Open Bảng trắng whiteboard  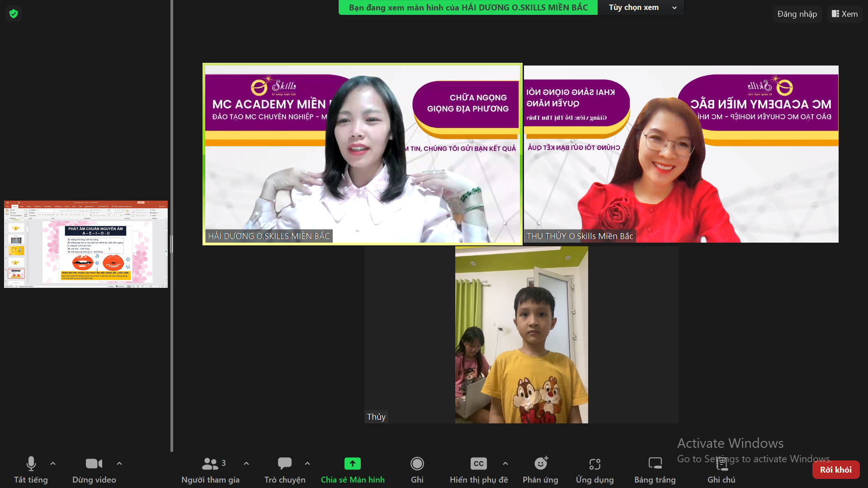tap(655, 470)
